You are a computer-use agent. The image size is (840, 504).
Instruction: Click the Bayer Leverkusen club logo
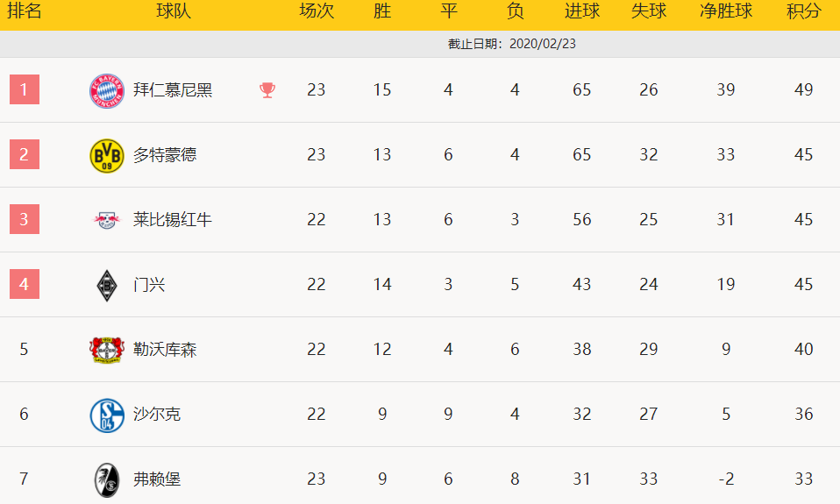coord(107,351)
